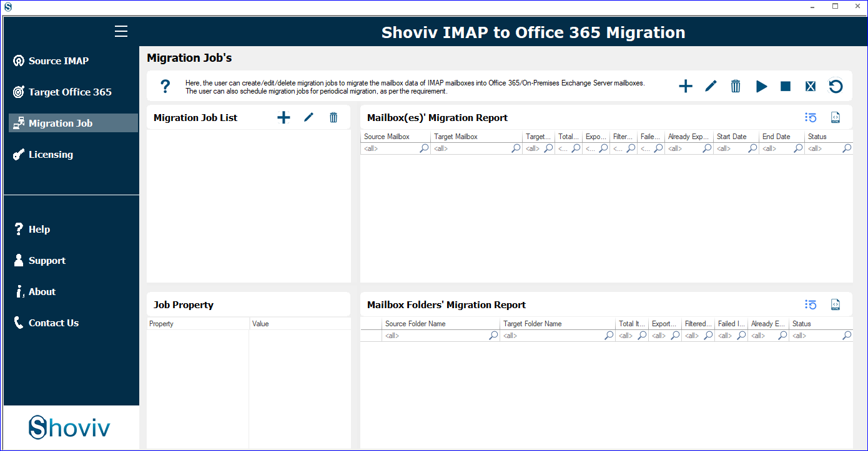Click the Shoviv logo in the sidebar
The image size is (868, 451).
pyautogui.click(x=69, y=427)
